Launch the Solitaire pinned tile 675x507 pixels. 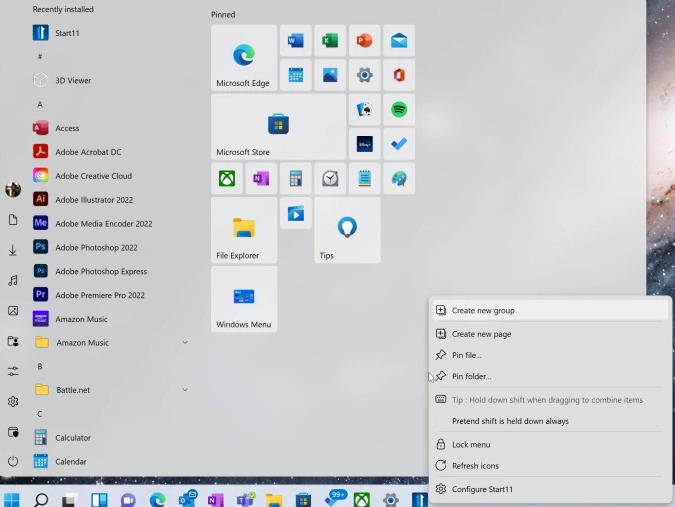click(x=365, y=109)
